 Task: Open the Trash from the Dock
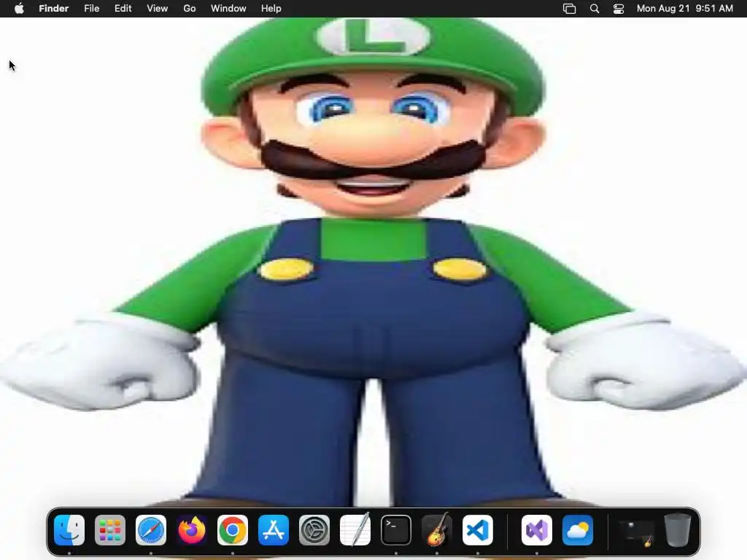(678, 530)
